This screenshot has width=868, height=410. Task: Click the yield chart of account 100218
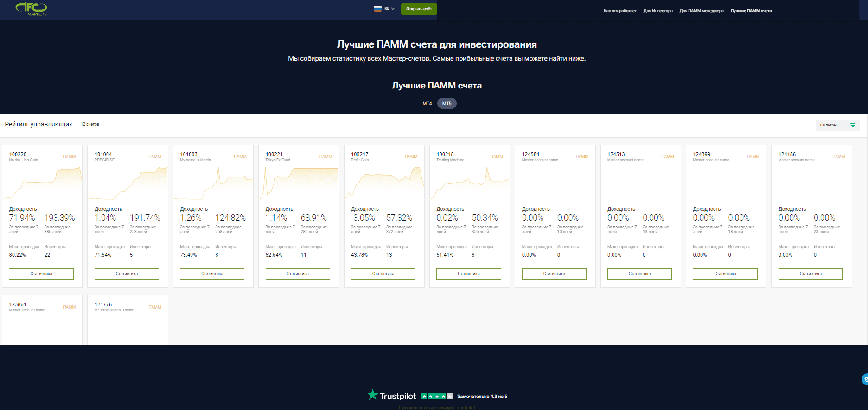[x=470, y=183]
